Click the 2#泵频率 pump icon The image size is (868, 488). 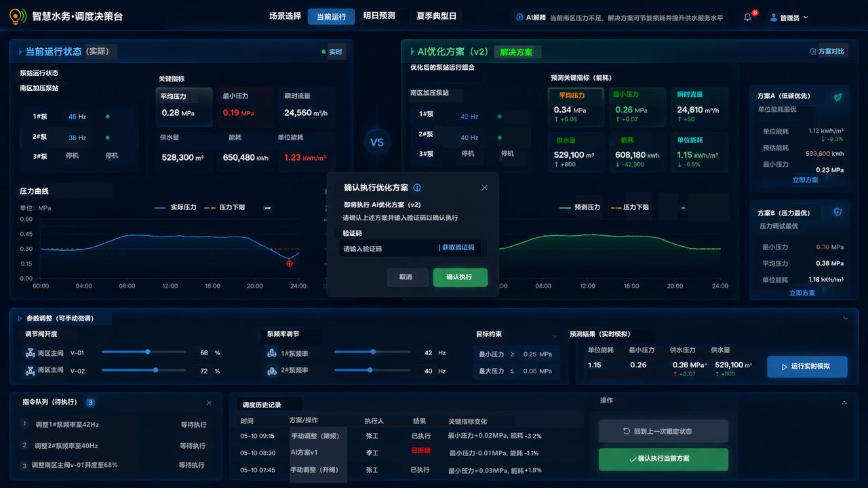(272, 371)
